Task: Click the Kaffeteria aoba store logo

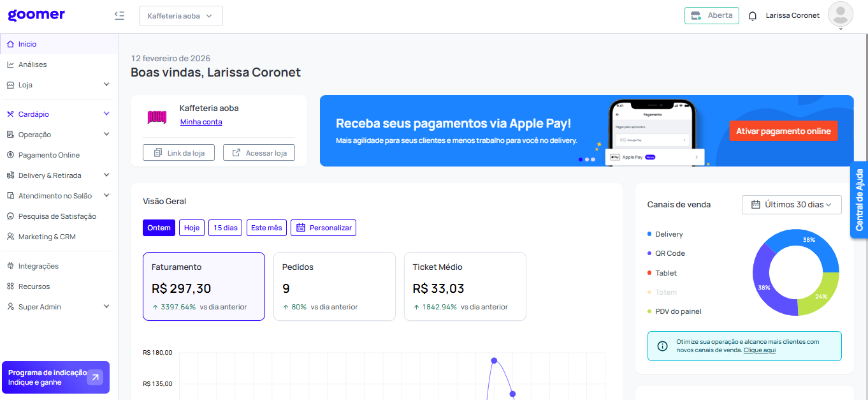Action: point(157,117)
